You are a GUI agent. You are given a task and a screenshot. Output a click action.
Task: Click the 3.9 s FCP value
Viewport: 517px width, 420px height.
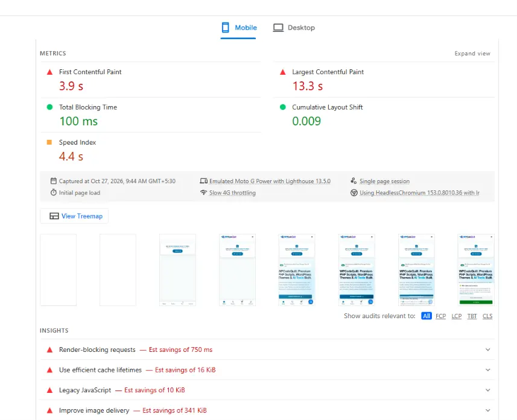[x=71, y=86]
